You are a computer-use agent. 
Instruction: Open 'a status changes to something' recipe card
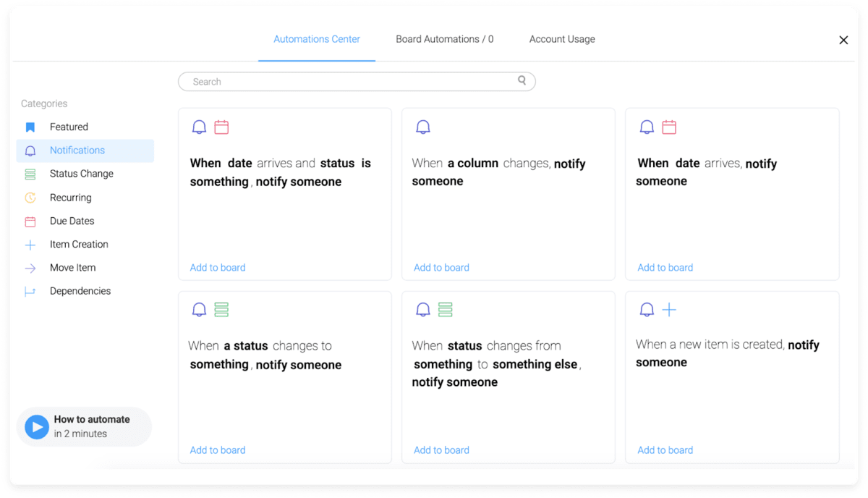(284, 376)
